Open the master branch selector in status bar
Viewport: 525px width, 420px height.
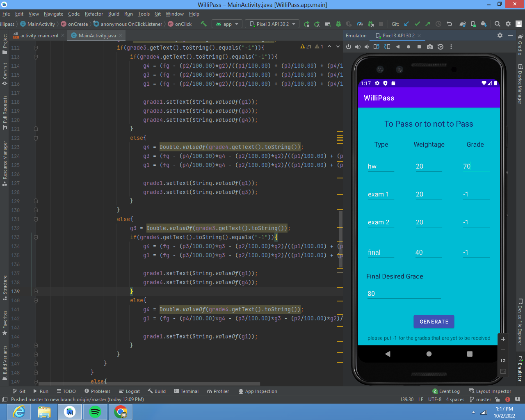(480, 399)
